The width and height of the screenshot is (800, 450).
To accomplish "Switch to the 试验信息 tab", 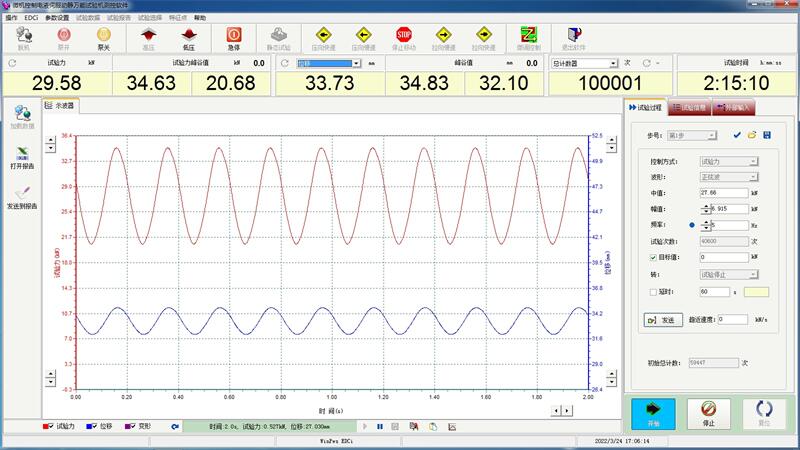I will (688, 107).
